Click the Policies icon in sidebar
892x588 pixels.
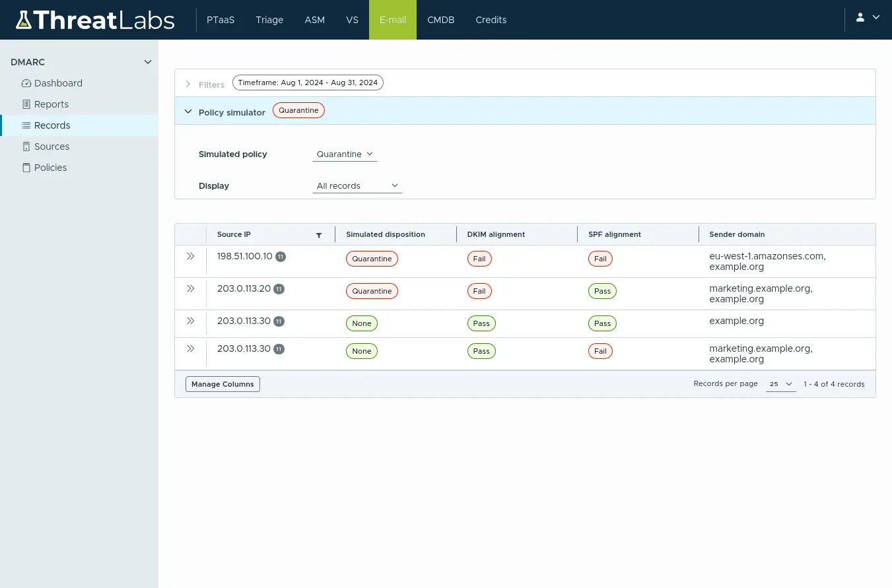[26, 168]
